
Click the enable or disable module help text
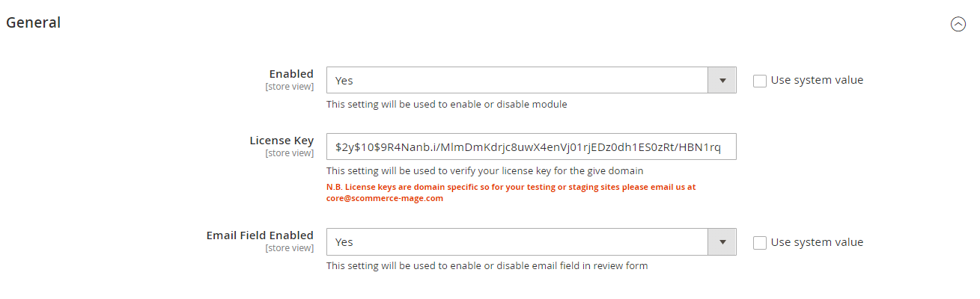446,105
